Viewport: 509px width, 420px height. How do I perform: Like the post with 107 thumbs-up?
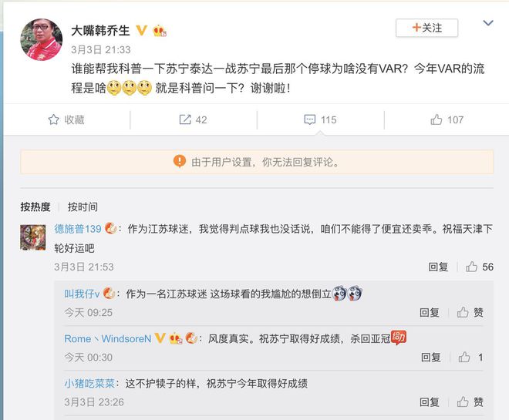point(437,119)
